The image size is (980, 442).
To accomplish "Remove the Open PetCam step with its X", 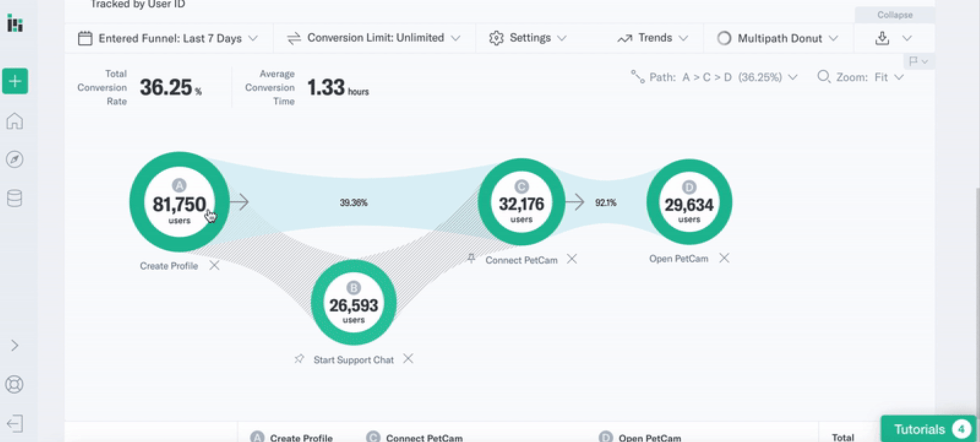I will (724, 258).
